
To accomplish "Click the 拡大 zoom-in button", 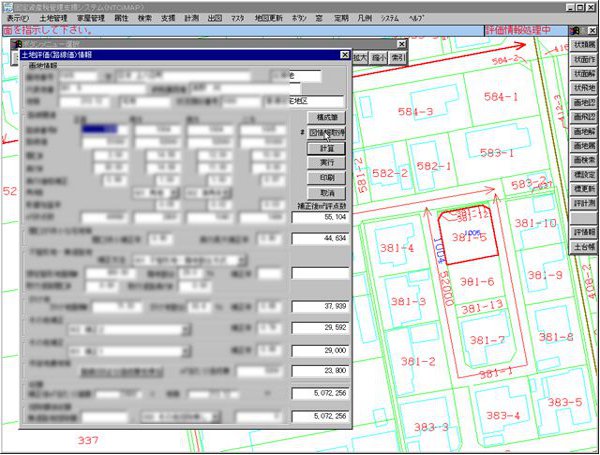I will 360,58.
